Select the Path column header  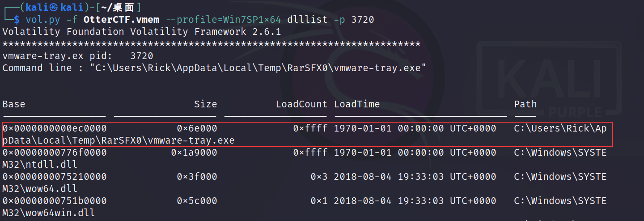tap(525, 104)
